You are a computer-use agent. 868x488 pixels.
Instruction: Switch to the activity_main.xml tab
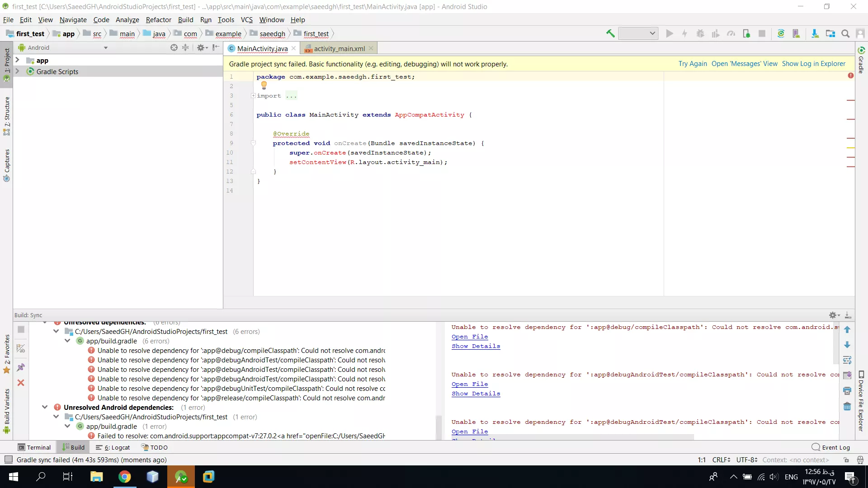click(x=340, y=48)
